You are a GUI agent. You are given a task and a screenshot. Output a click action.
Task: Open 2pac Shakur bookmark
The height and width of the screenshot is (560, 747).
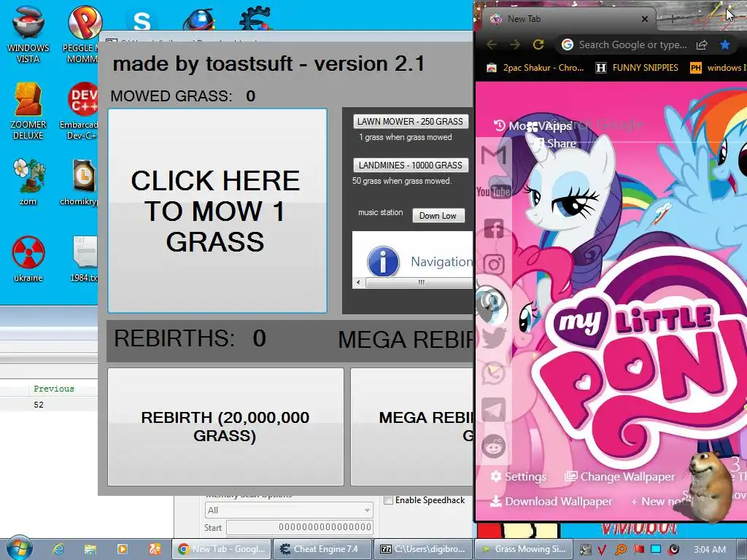(x=535, y=68)
